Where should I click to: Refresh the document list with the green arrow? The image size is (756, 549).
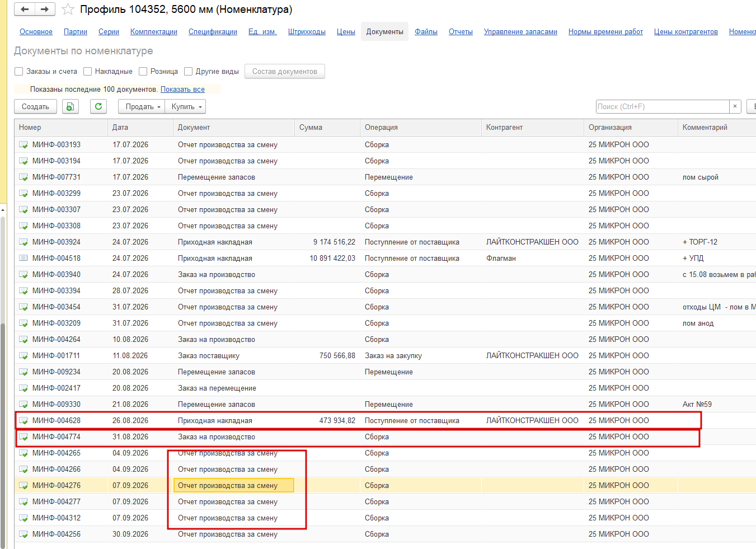[x=98, y=106]
